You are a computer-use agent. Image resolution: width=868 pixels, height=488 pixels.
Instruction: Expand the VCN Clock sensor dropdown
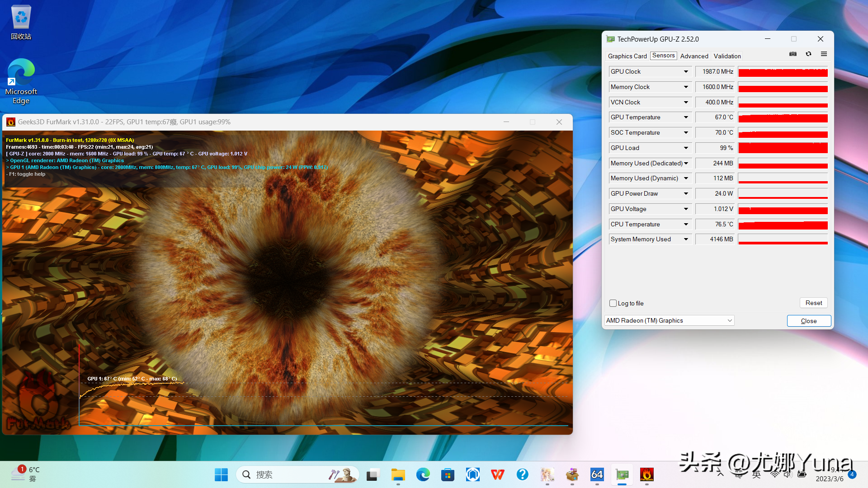coord(686,102)
